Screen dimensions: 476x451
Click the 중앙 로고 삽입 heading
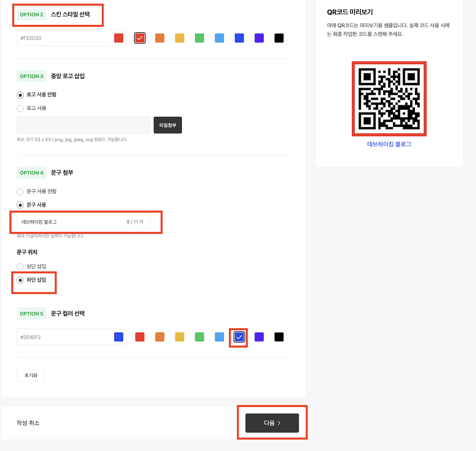[68, 76]
